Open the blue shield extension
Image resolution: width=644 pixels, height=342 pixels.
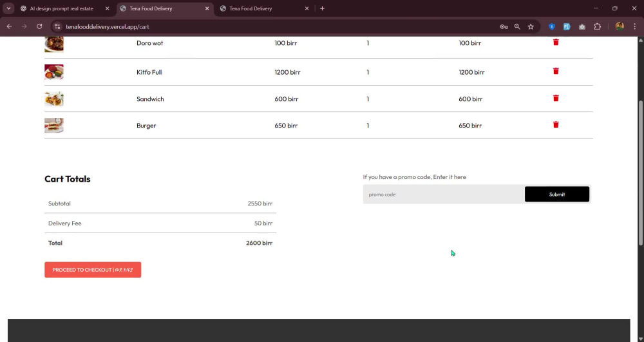click(x=552, y=26)
